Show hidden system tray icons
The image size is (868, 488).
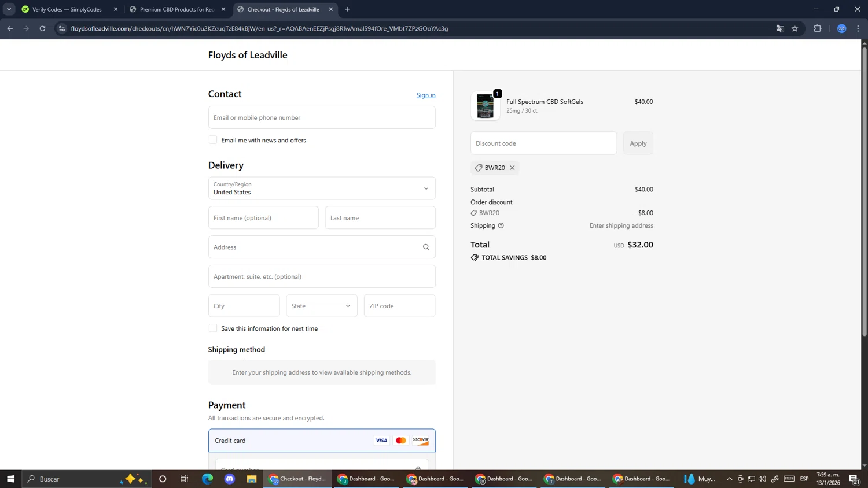[730, 479]
